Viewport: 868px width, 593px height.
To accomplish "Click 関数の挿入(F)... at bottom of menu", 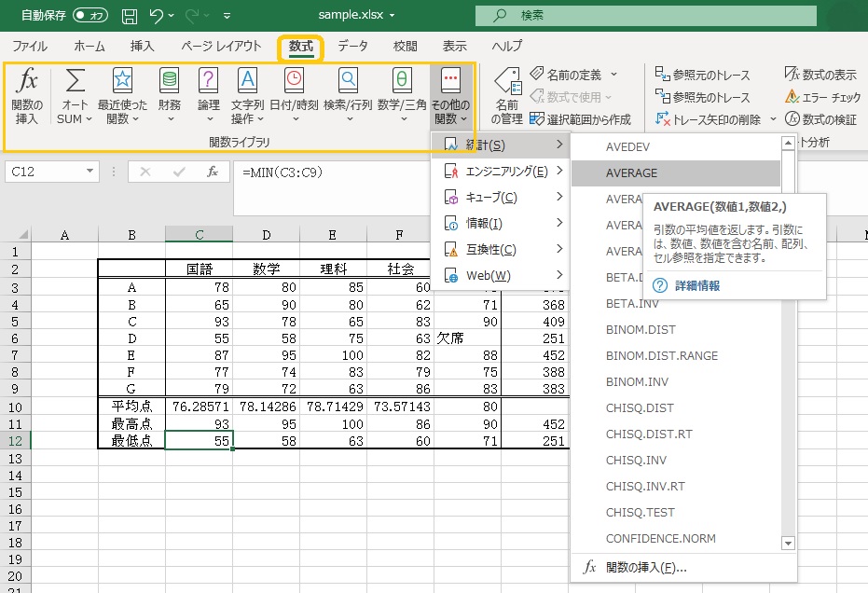I will tap(645, 567).
